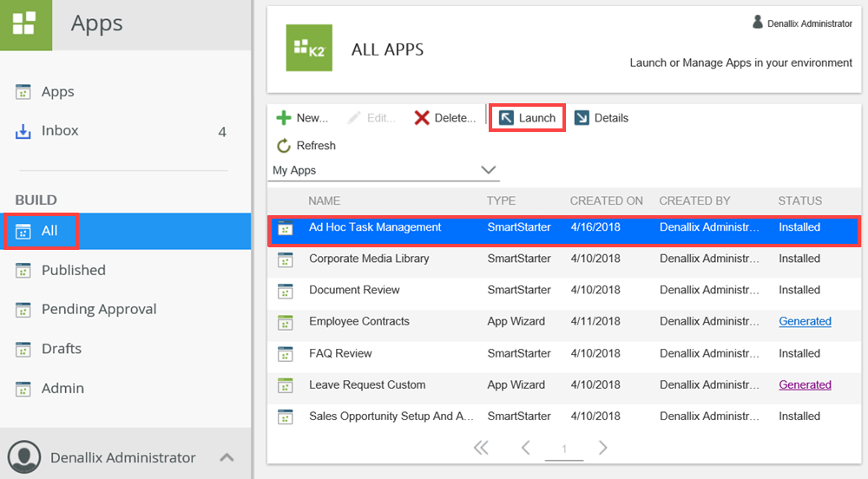
Task: Open the Drafts sidebar item
Action: [x=61, y=349]
